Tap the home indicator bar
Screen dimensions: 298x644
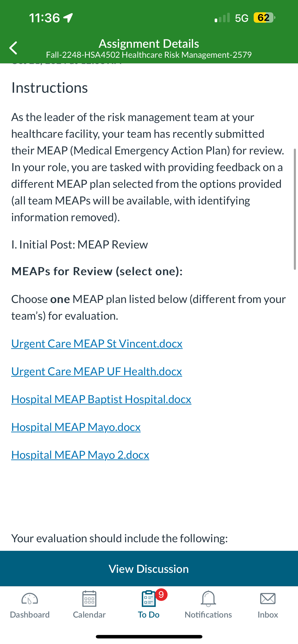pyautogui.click(x=149, y=637)
